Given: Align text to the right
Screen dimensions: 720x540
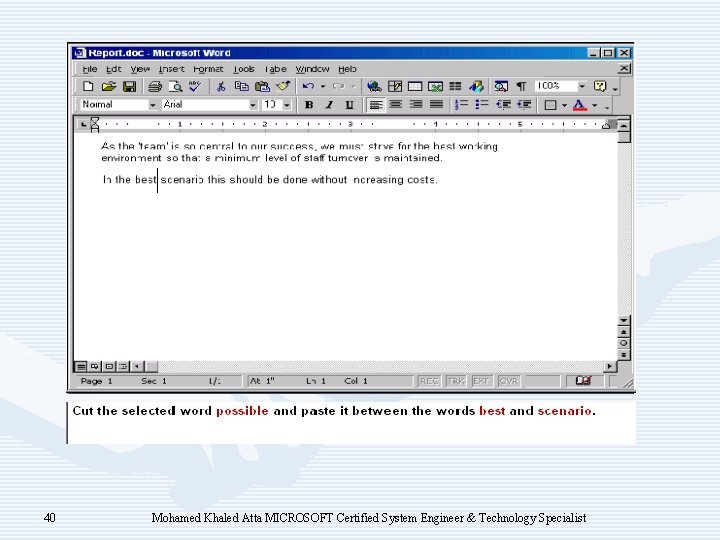Looking at the screenshot, I should tap(416, 105).
